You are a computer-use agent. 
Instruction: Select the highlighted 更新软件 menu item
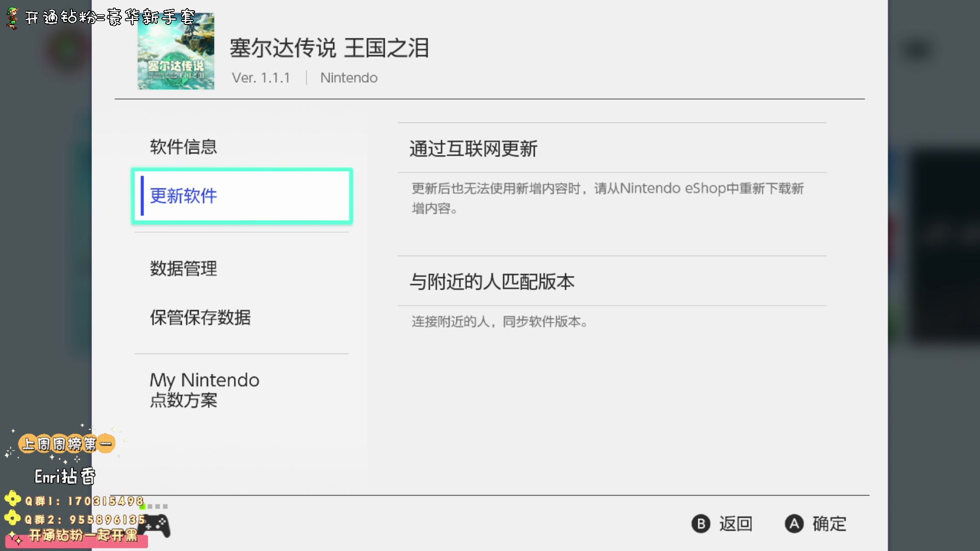tap(241, 196)
